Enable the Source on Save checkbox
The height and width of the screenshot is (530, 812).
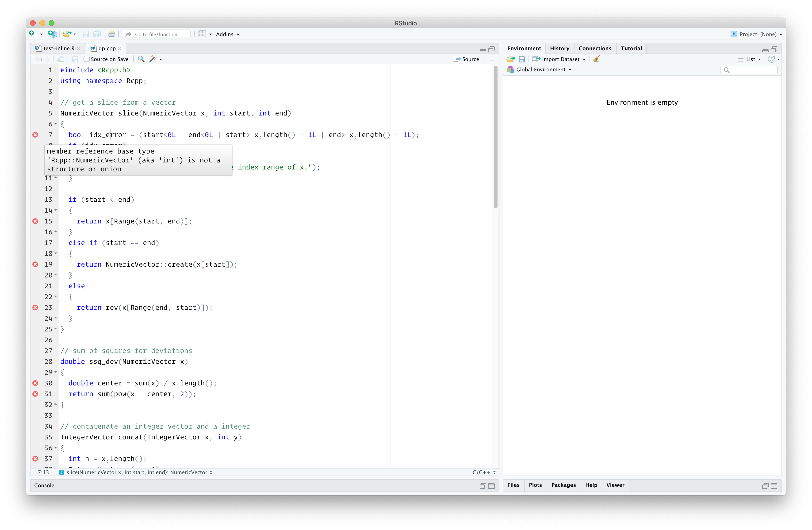pos(87,59)
